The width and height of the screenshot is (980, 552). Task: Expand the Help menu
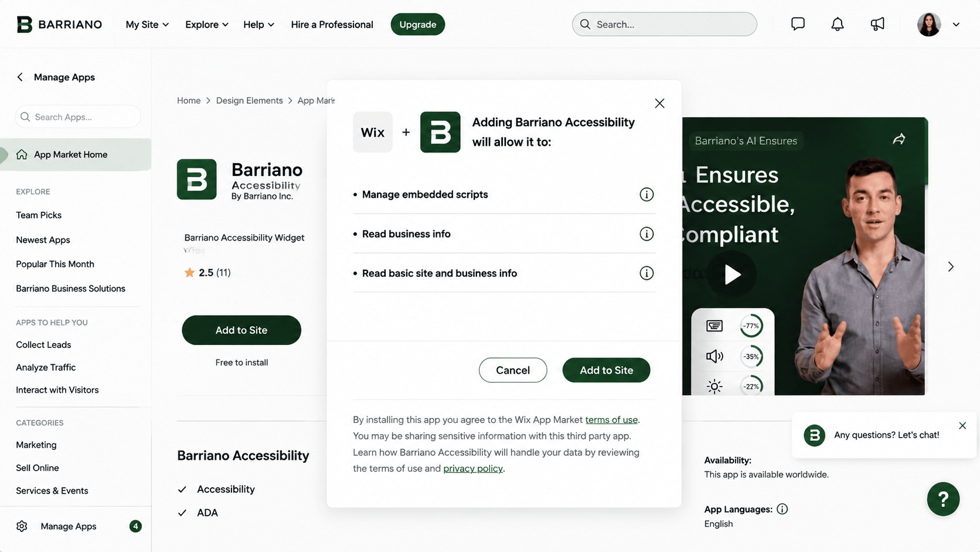coord(258,24)
